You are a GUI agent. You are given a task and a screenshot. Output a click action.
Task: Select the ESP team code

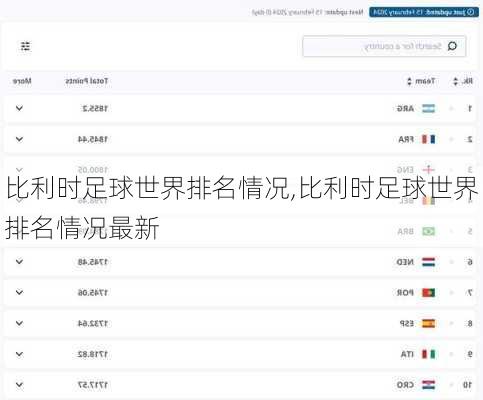pyautogui.click(x=407, y=324)
